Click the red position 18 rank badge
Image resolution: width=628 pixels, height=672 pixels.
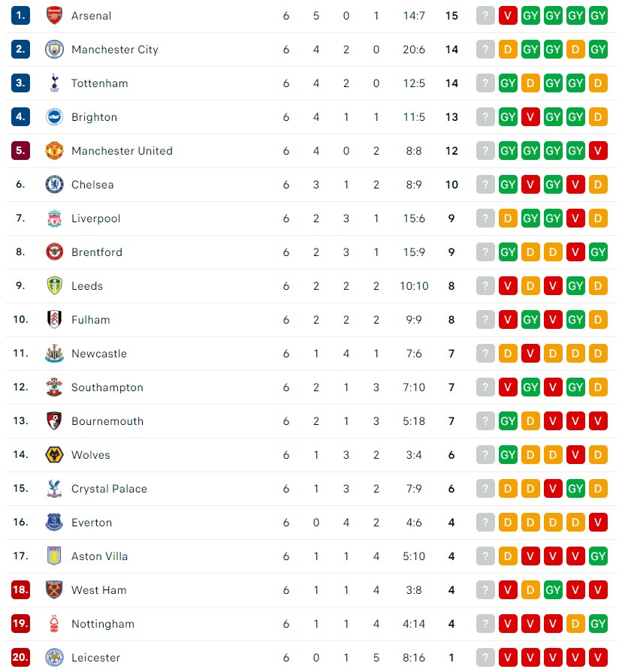click(x=20, y=590)
